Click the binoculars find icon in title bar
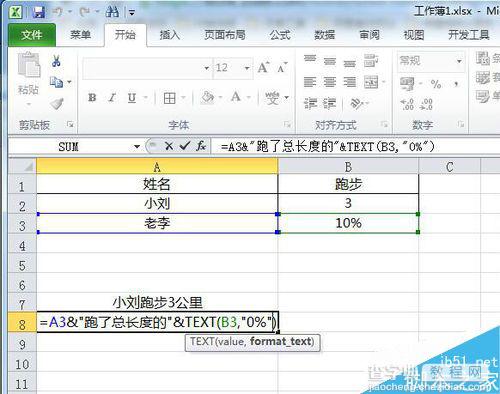Image resolution: width=500 pixels, height=394 pixels. [x=112, y=12]
